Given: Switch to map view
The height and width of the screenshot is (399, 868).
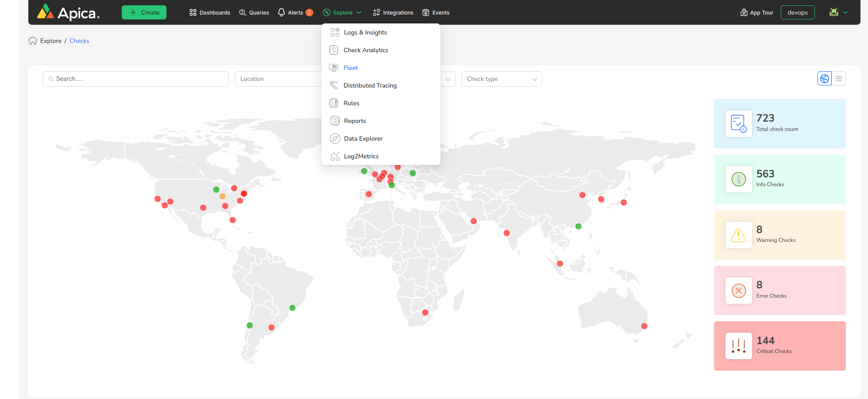Looking at the screenshot, I should click(x=824, y=79).
